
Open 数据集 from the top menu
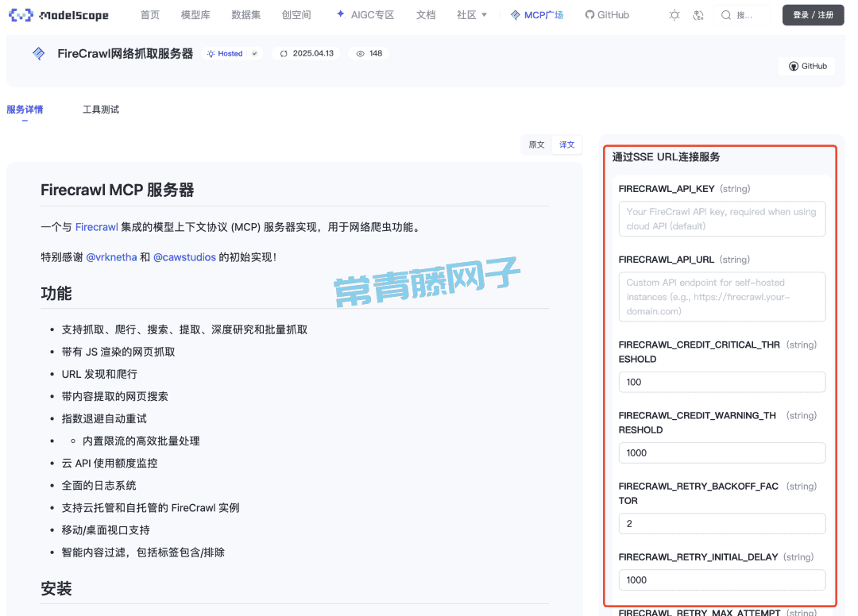click(x=245, y=15)
